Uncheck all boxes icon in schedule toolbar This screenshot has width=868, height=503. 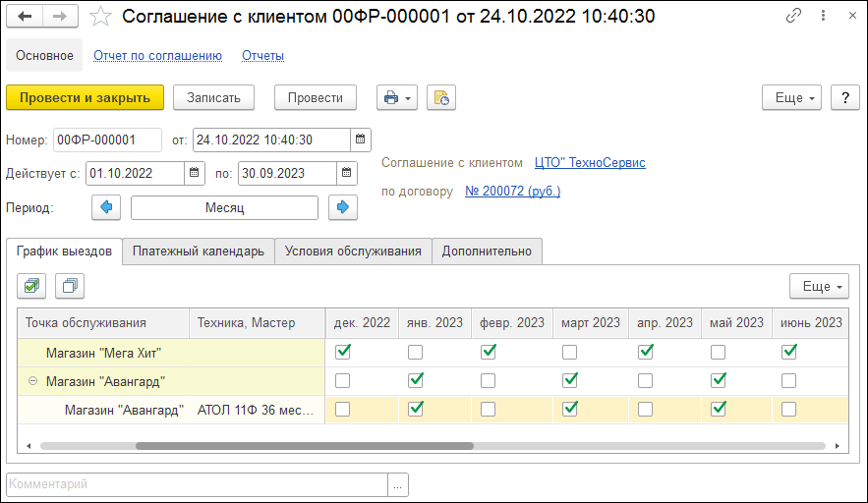[70, 286]
